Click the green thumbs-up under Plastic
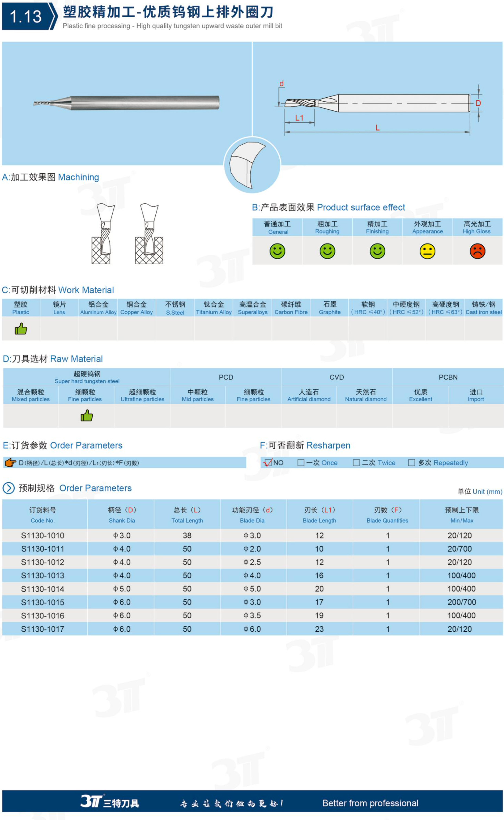The image size is (504, 820). tap(21, 329)
